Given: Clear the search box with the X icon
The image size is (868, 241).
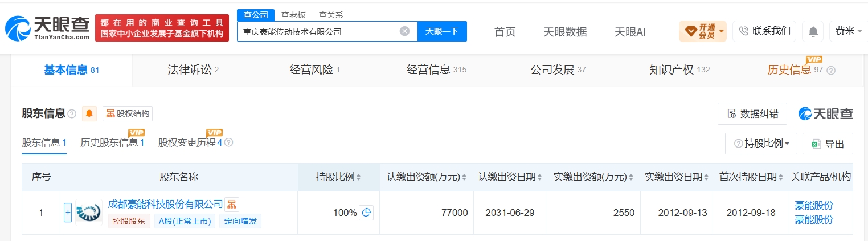Looking at the screenshot, I should coord(404,31).
